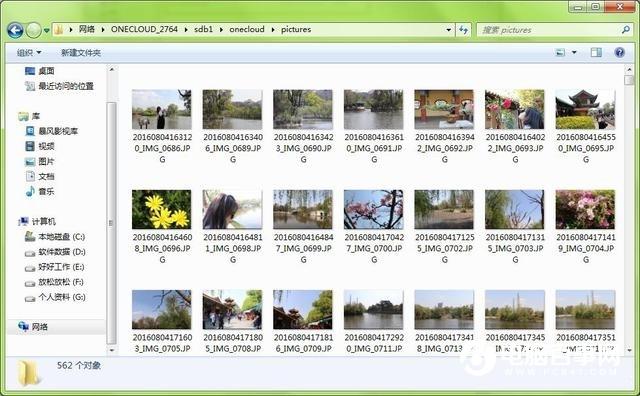Select thumbnail IMG_0709.JPG
Screen dimensions: 640x396
coord(303,309)
